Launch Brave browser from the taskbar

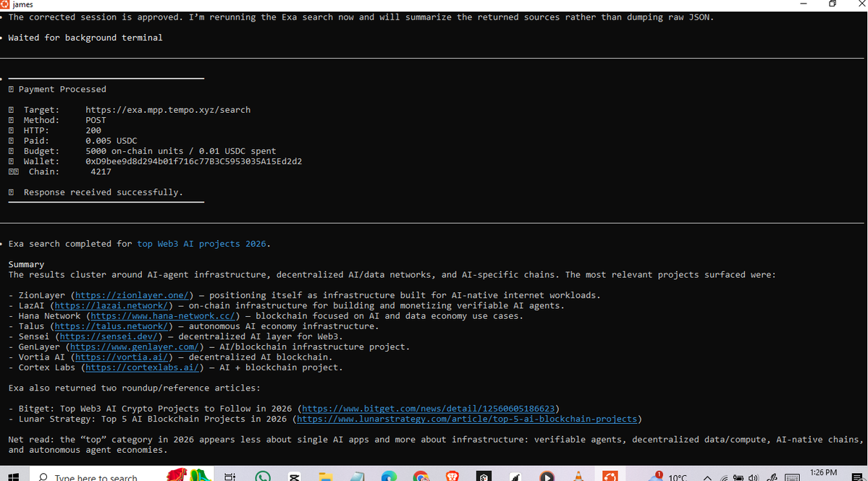[452, 477]
